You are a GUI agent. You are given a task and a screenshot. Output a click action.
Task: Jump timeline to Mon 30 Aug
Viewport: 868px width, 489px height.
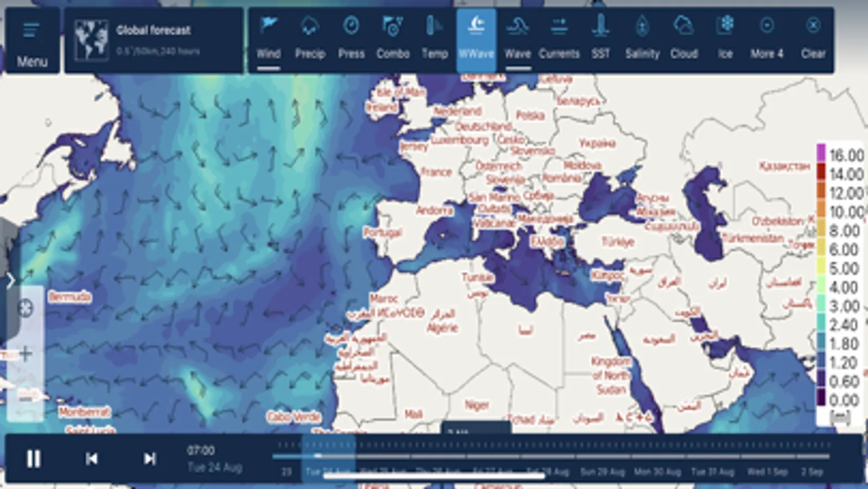click(657, 472)
